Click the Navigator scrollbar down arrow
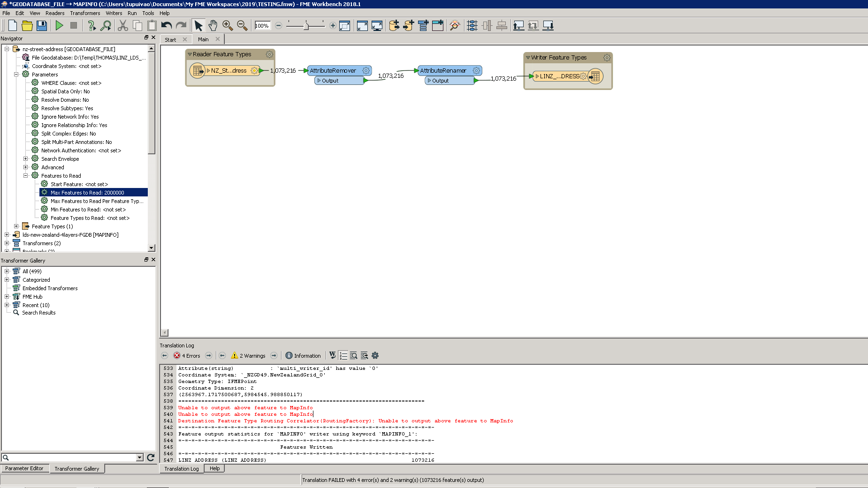This screenshot has width=868, height=488. [151, 248]
